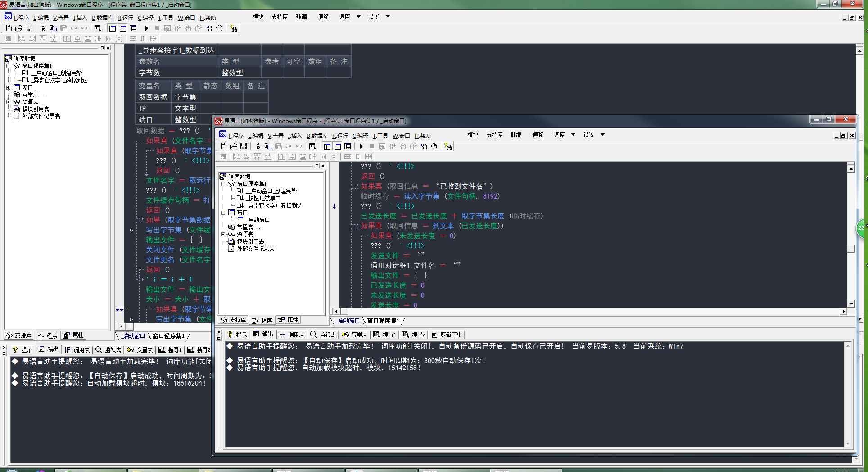Expand 窗口 node in back window tree
868x472 pixels.
click(8, 87)
